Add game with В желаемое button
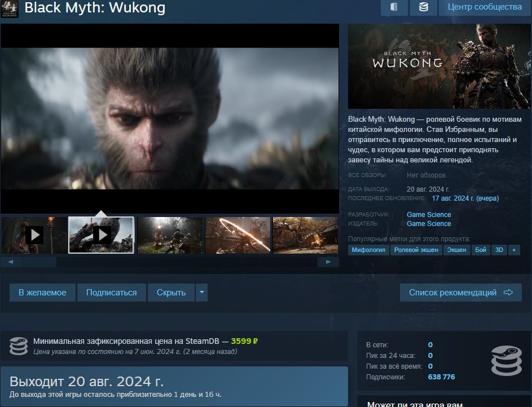The height and width of the screenshot is (407, 532). [x=42, y=293]
